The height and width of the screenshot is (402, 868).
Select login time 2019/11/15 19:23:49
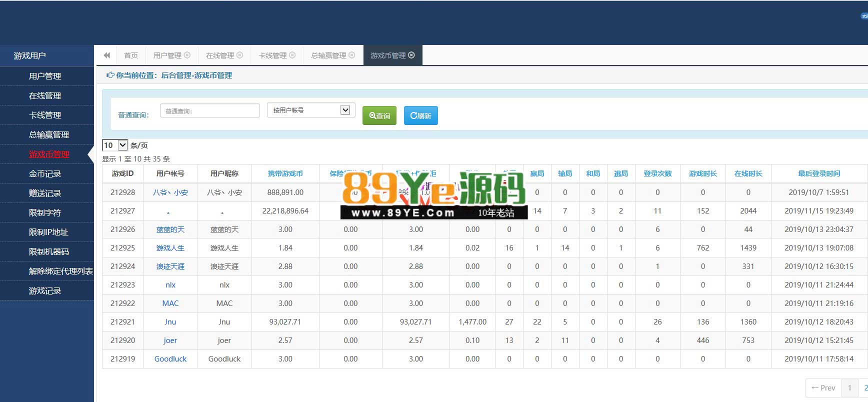819,211
